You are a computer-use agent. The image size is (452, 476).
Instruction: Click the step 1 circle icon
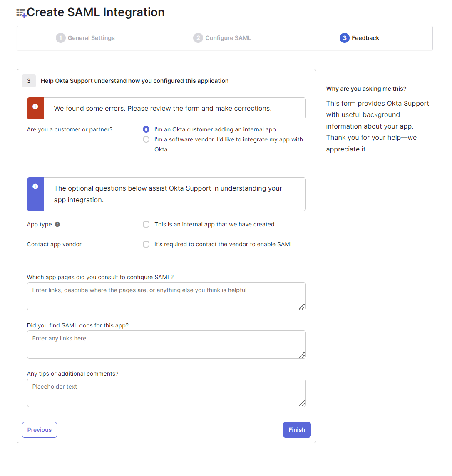click(61, 38)
